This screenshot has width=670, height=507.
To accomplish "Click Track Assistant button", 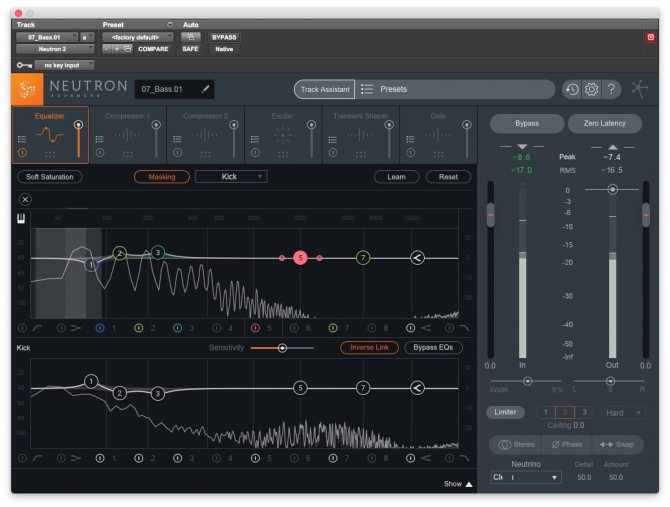I will tap(324, 89).
